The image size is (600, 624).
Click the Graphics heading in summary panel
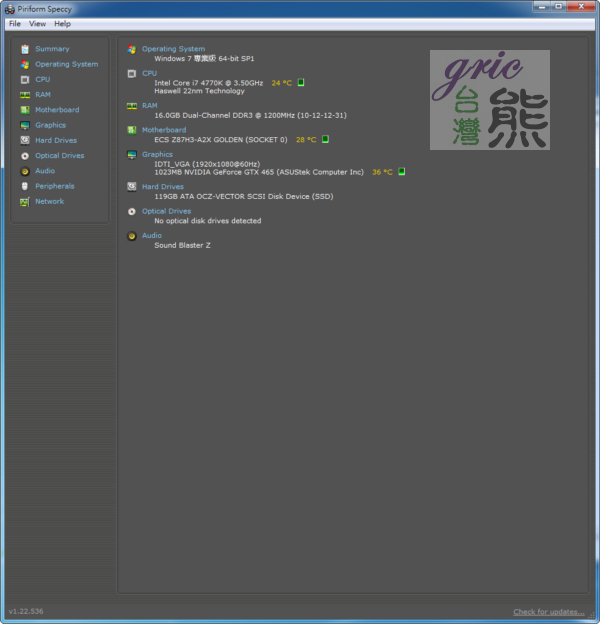pos(157,154)
